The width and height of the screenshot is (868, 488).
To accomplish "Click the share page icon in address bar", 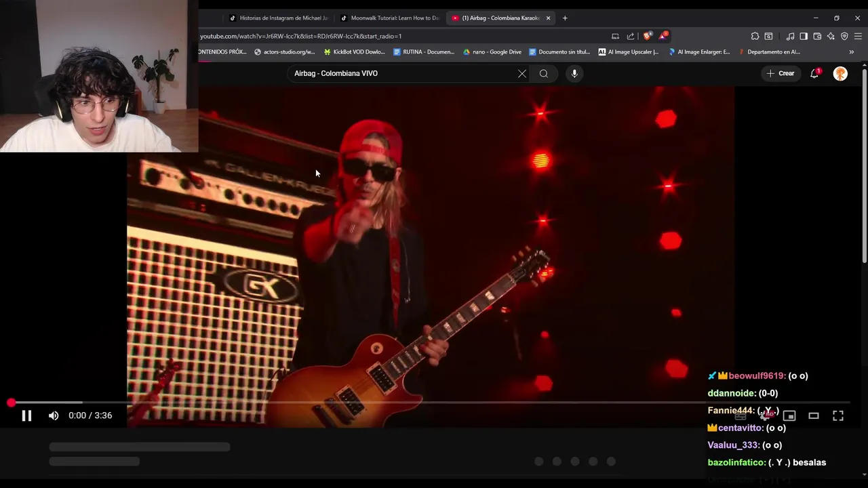I will tap(631, 36).
